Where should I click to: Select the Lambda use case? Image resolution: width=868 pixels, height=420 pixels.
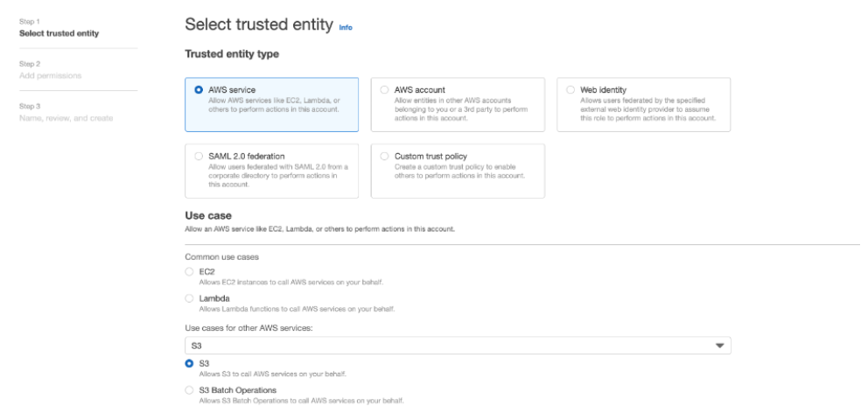(190, 299)
